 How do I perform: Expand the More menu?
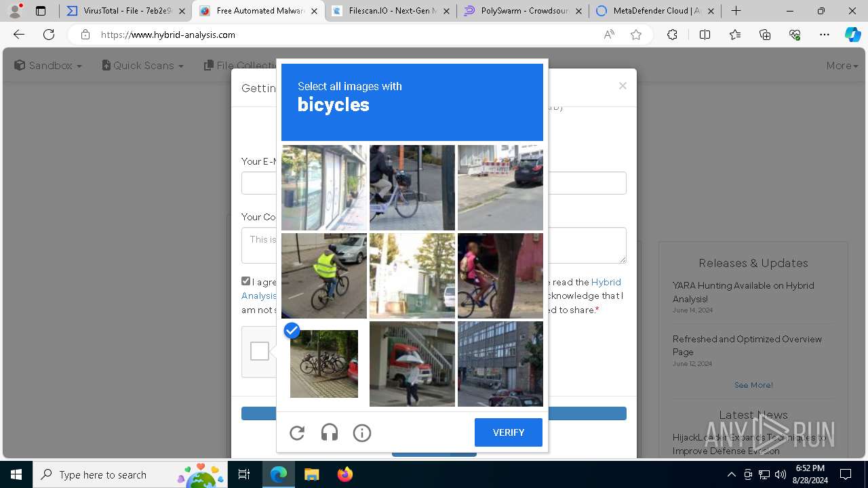coord(842,66)
